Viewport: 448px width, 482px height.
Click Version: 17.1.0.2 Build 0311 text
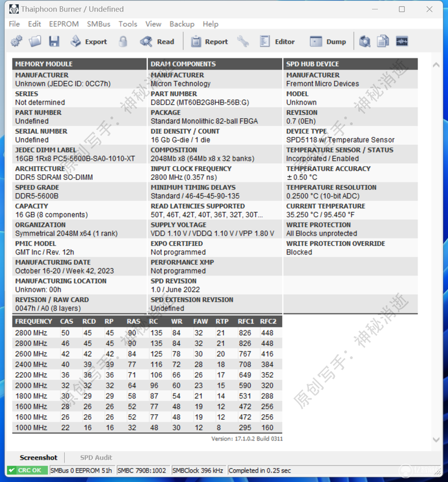247,439
